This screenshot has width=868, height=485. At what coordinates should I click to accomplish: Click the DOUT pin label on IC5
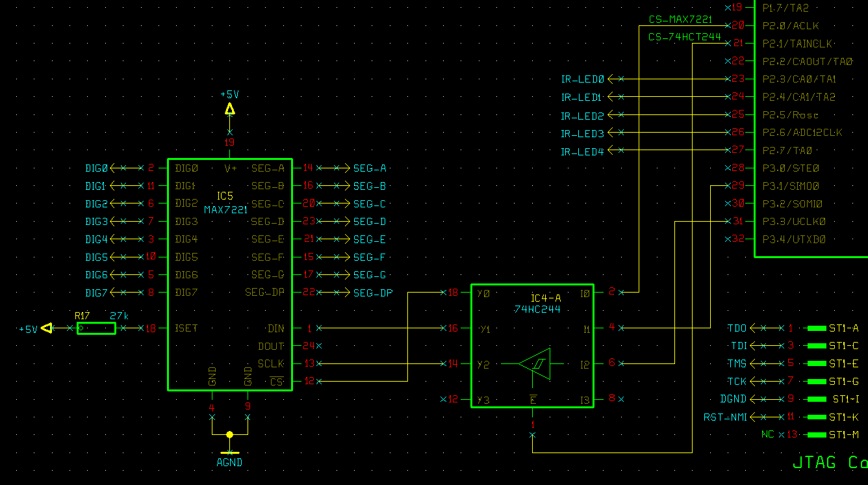pos(271,347)
